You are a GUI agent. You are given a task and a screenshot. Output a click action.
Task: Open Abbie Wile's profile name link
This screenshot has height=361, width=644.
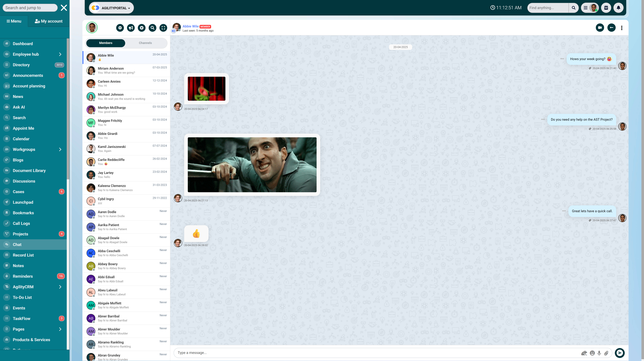coord(190,26)
